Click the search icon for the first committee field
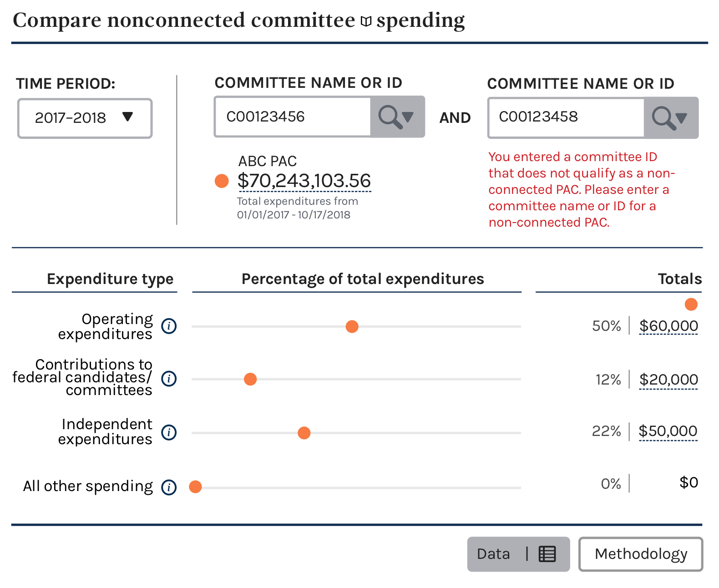719x588 pixels. pyautogui.click(x=390, y=117)
